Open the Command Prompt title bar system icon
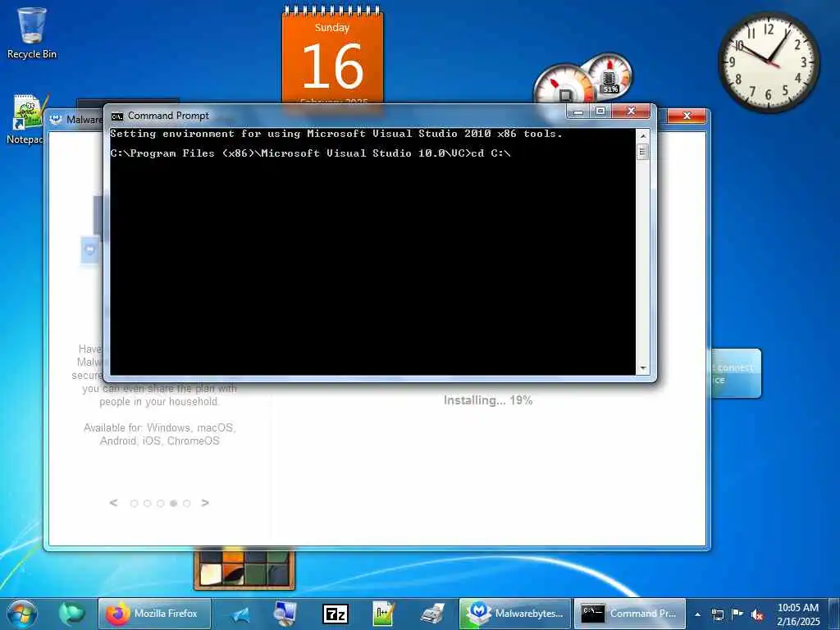 116,116
